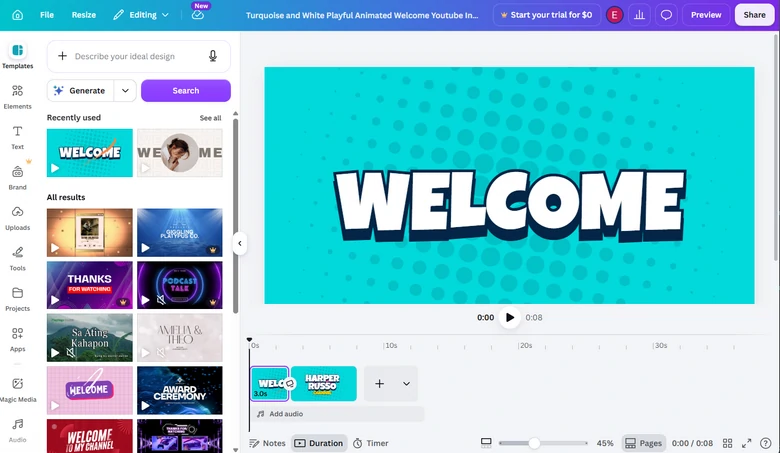Image resolution: width=780 pixels, height=453 pixels.
Task: Open the Brand sidebar tab
Action: [17, 178]
